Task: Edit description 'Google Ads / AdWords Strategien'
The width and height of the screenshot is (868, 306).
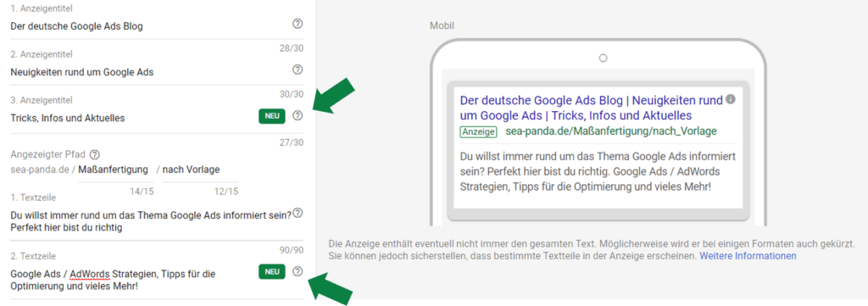Action: 113,280
